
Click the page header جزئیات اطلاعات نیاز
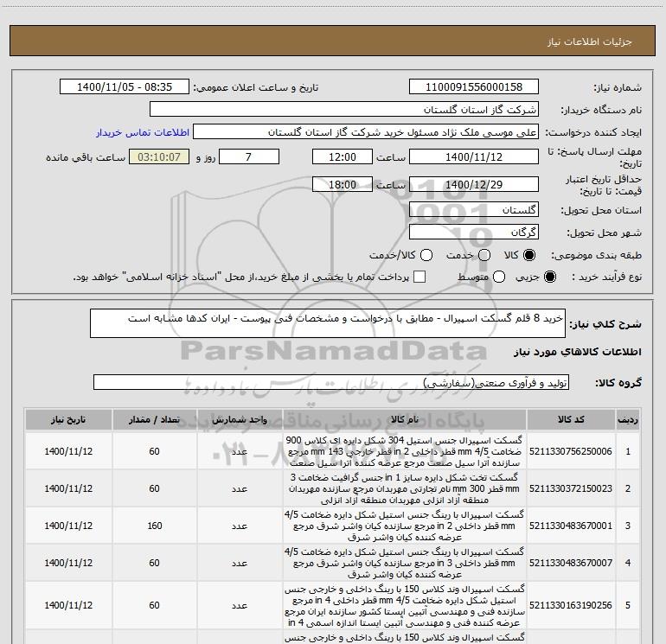tap(589, 41)
